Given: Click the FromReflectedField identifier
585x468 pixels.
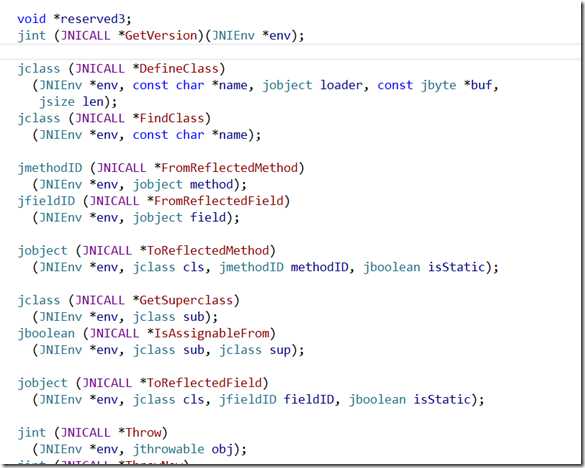Looking at the screenshot, I should [x=219, y=201].
